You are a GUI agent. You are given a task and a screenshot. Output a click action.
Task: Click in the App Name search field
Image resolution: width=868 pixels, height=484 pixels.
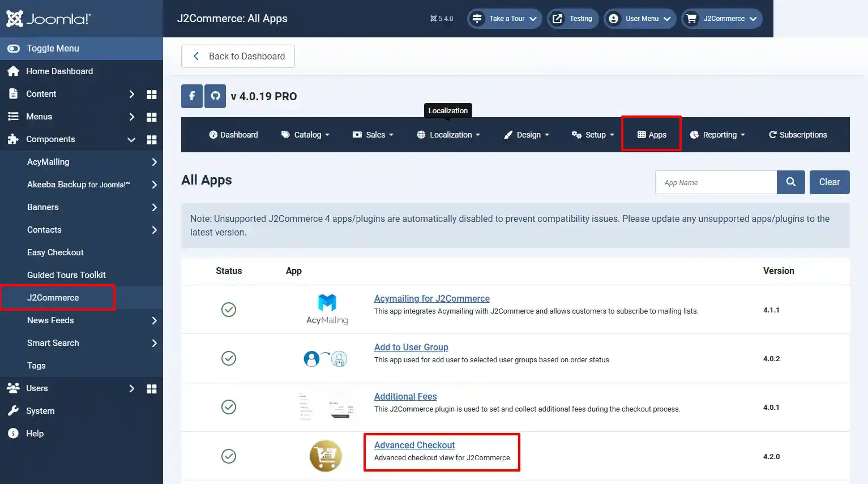click(x=716, y=182)
